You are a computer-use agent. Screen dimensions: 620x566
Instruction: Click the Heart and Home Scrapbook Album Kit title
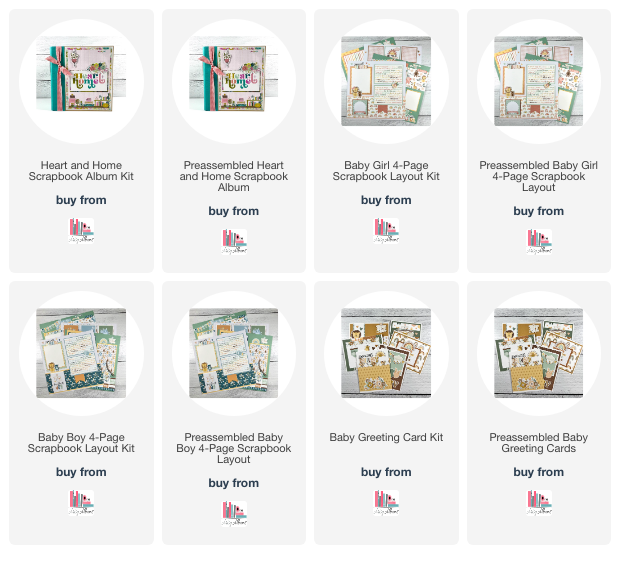click(81, 171)
